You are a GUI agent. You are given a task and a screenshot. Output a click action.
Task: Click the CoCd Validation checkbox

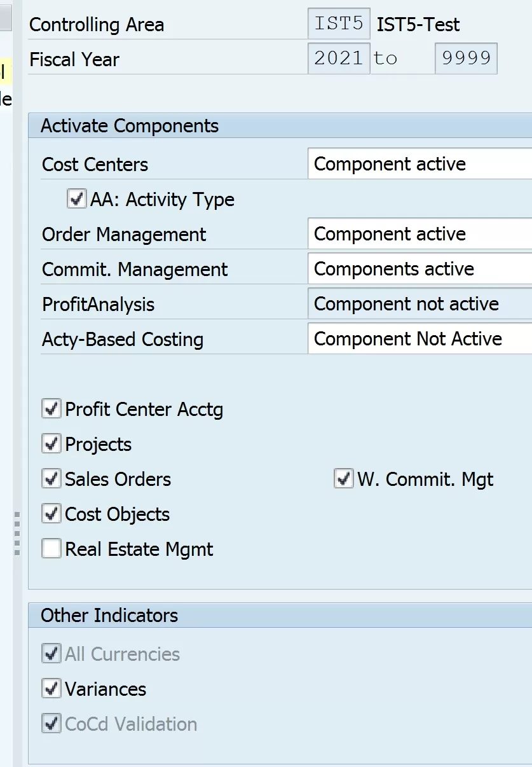tap(51, 723)
